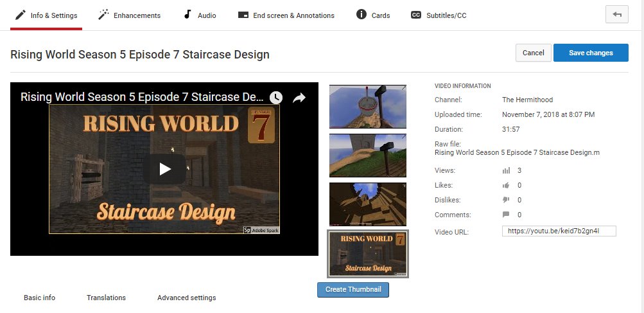Viewport: 644px width, 313px height.
Task: Click the pencil icon beside Info & Settings
Action: point(20,15)
